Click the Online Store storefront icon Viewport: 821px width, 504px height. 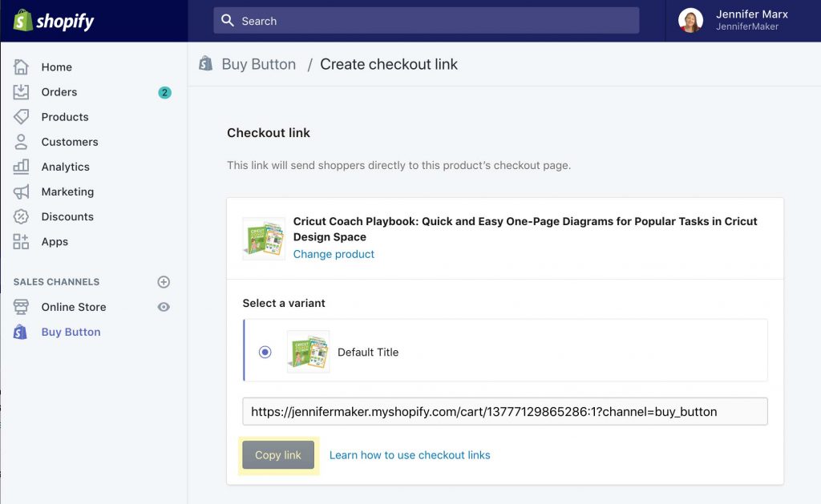pos(21,307)
